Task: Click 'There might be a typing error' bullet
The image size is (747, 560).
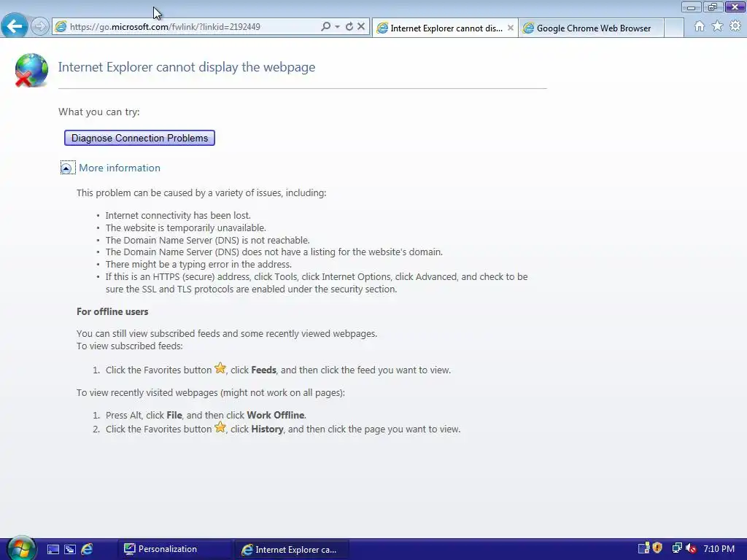Action: pos(198,264)
